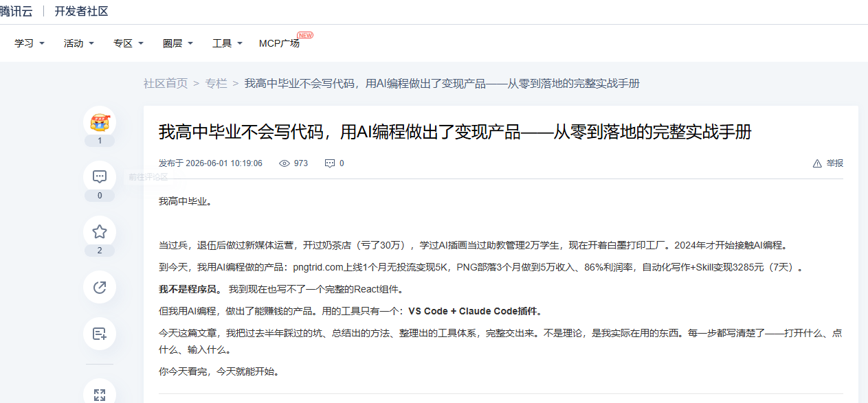This screenshot has height=403, width=868.
Task: Open the comment section speech-bubble icon
Action: (x=100, y=176)
